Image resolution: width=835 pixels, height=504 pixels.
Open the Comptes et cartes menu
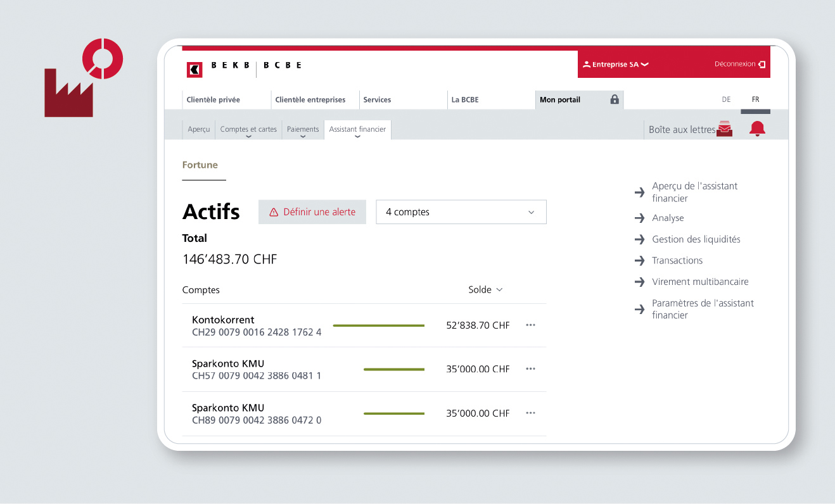pos(248,130)
